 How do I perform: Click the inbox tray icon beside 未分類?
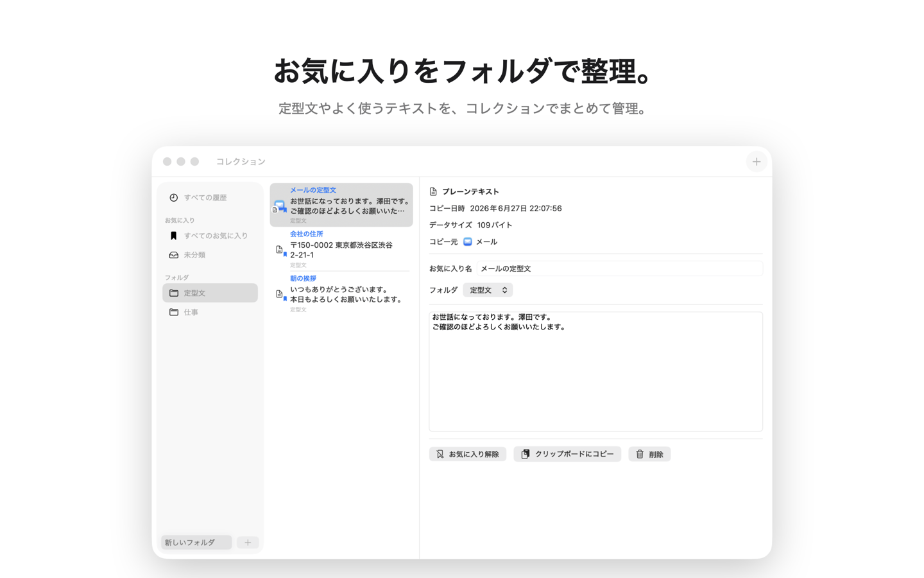[173, 255]
